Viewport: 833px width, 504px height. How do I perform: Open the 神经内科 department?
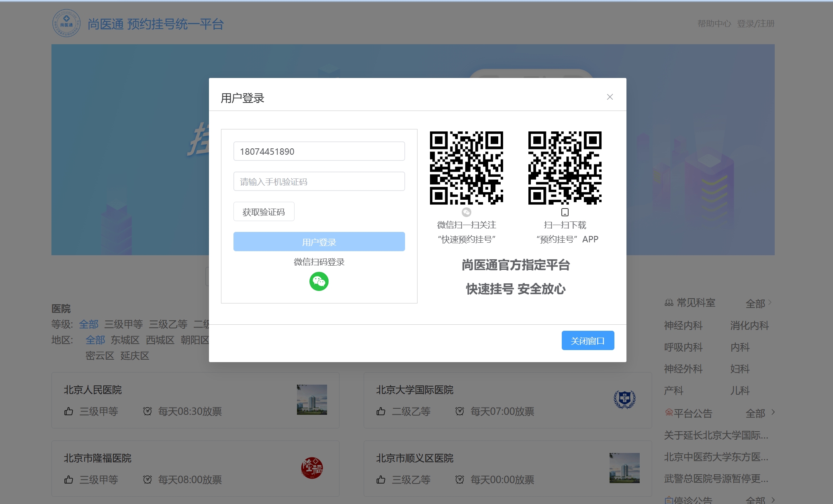click(683, 326)
